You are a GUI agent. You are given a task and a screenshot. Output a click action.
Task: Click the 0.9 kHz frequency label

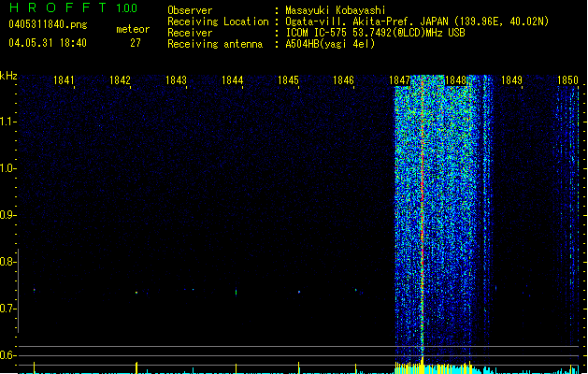coord(7,215)
